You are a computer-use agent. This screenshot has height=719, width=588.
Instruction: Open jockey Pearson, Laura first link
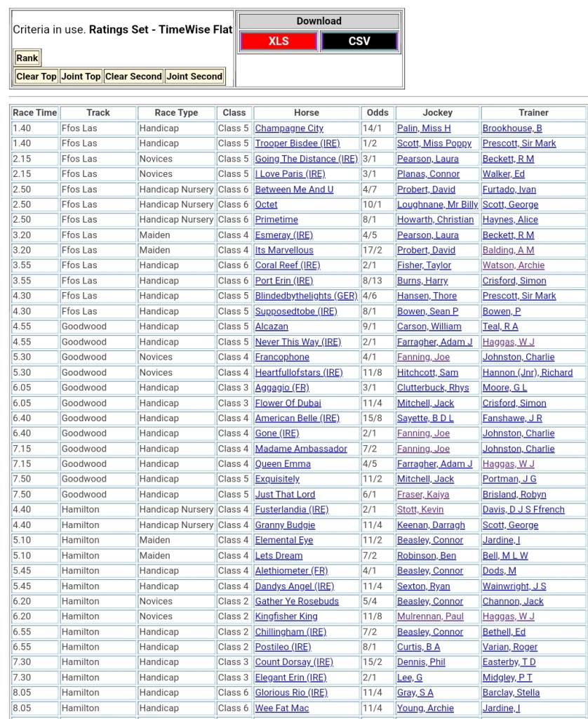click(427, 159)
